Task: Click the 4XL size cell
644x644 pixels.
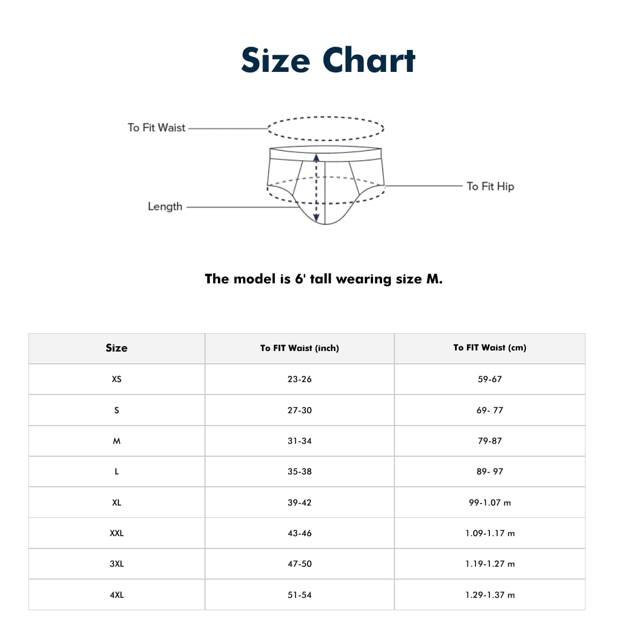Action: (116, 595)
